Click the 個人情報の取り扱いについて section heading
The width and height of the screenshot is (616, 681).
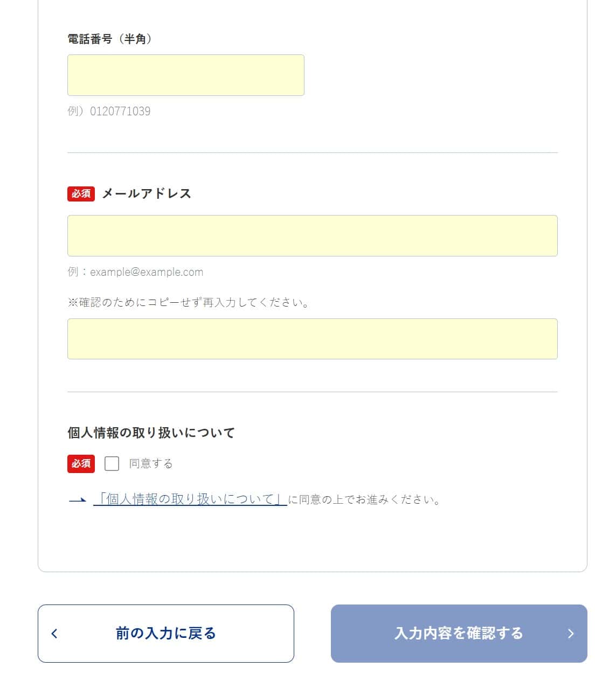pyautogui.click(x=151, y=433)
